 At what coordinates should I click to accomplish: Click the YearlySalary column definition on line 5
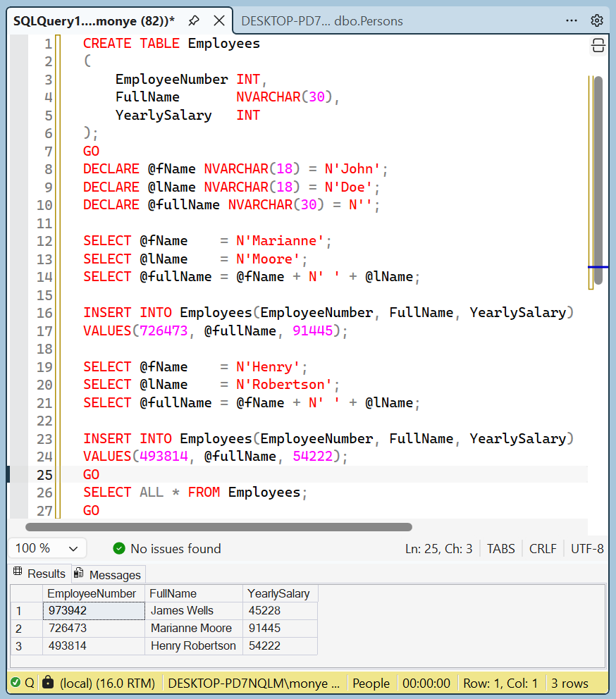point(187,115)
